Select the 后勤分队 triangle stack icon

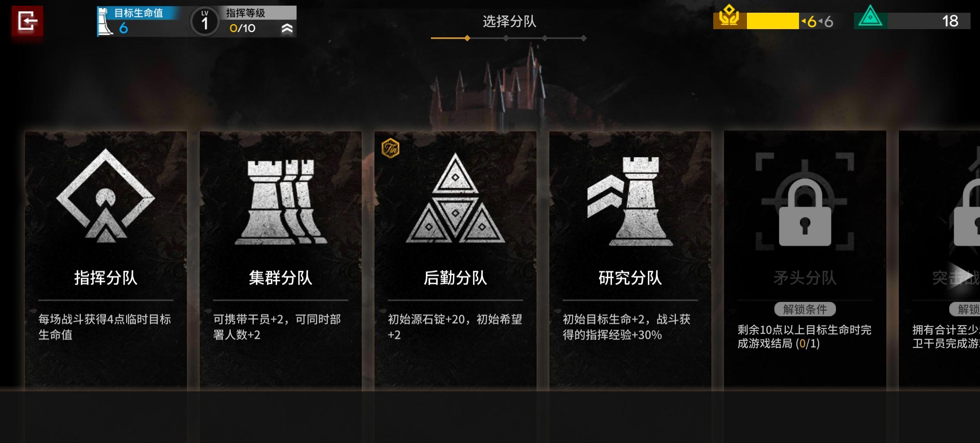click(455, 198)
